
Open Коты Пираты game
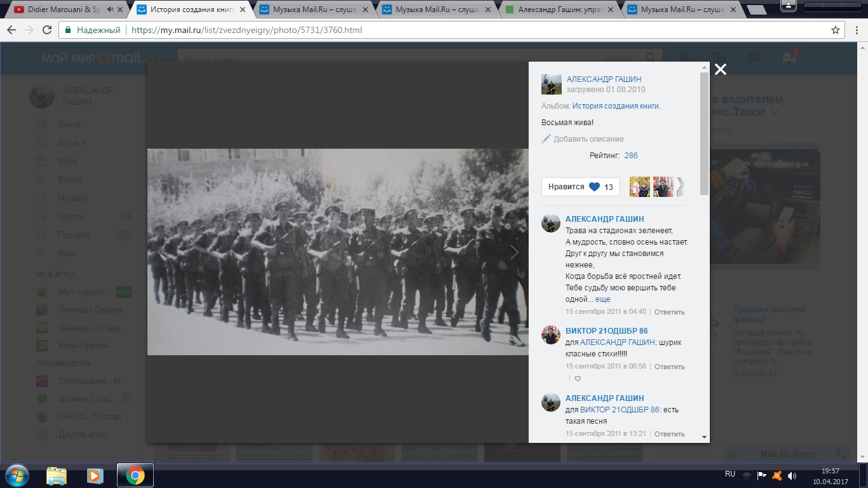pyautogui.click(x=83, y=345)
